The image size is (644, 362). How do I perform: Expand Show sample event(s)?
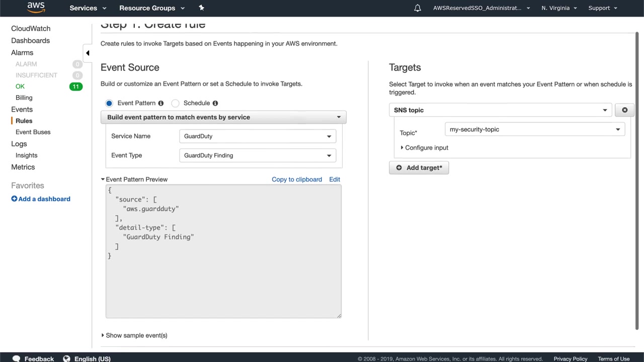pos(134,335)
